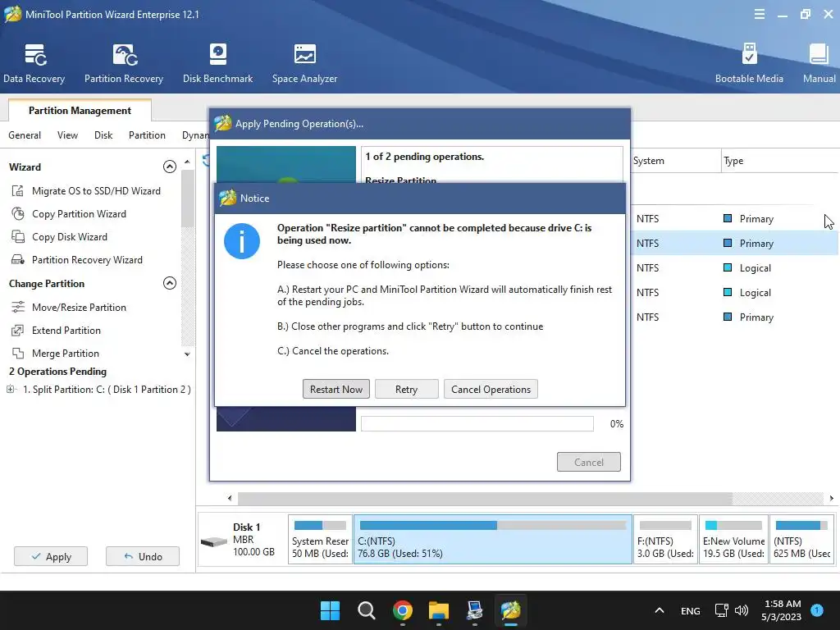The height and width of the screenshot is (630, 840).
Task: Choose Extend Partition
Action: [57, 331]
